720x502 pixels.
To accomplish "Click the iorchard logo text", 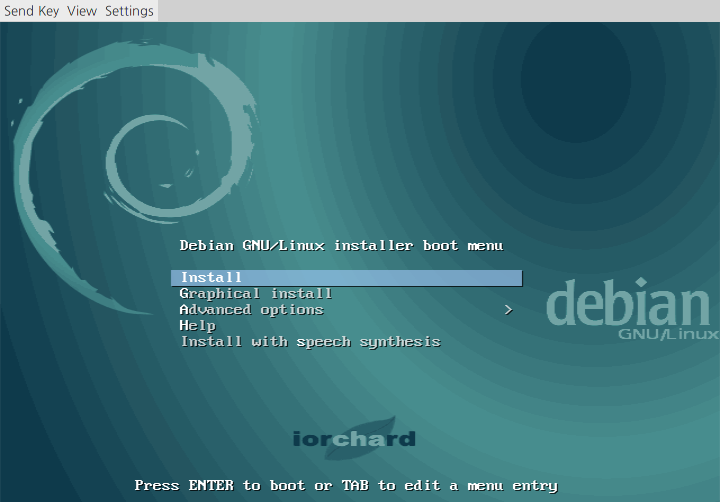I will [x=354, y=439].
